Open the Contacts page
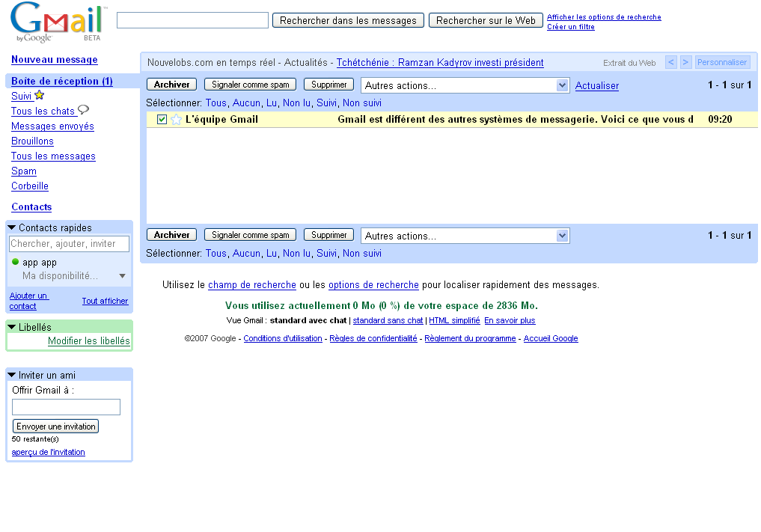This screenshot has height=532, width=761. 31,207
